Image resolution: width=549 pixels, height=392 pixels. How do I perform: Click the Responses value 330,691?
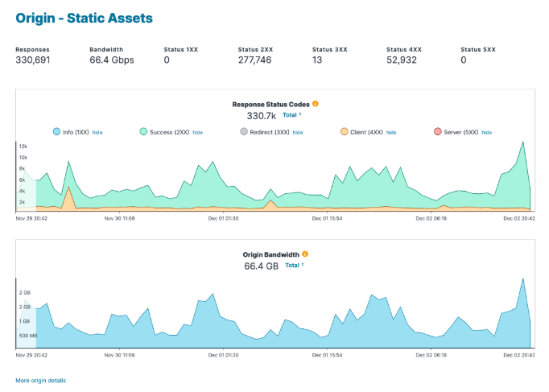point(33,60)
